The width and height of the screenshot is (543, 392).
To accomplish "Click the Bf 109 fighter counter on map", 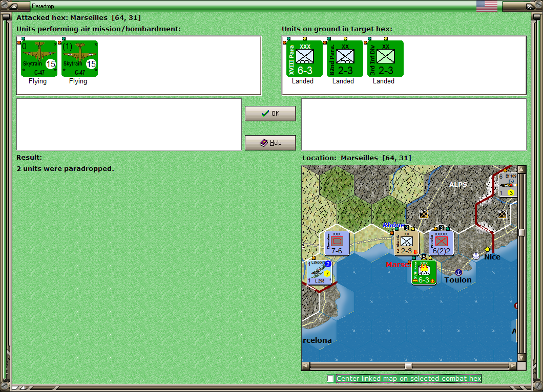I will coord(508,185).
